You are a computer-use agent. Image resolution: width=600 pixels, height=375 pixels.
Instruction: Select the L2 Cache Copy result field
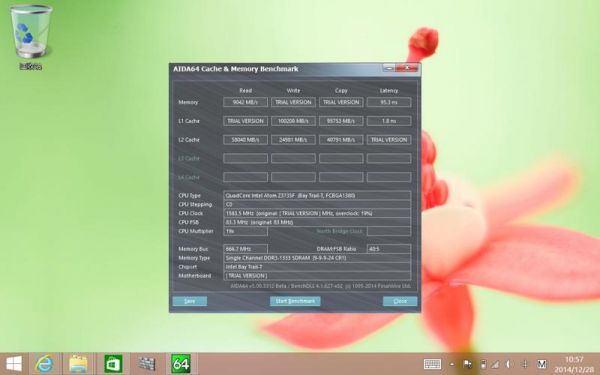tap(341, 140)
